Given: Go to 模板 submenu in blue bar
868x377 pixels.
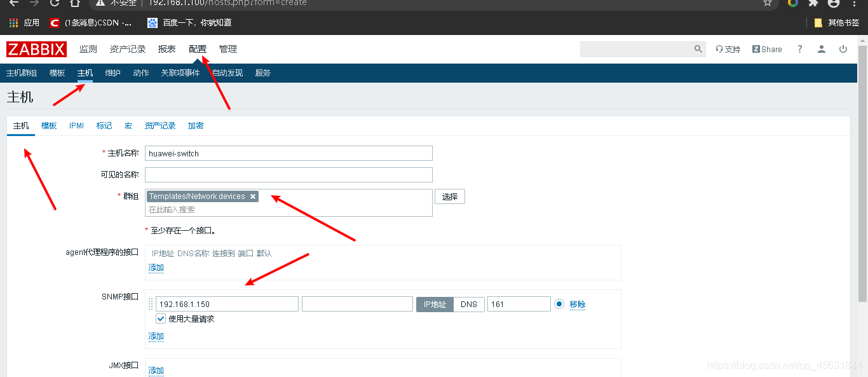Looking at the screenshot, I should pyautogui.click(x=57, y=73).
